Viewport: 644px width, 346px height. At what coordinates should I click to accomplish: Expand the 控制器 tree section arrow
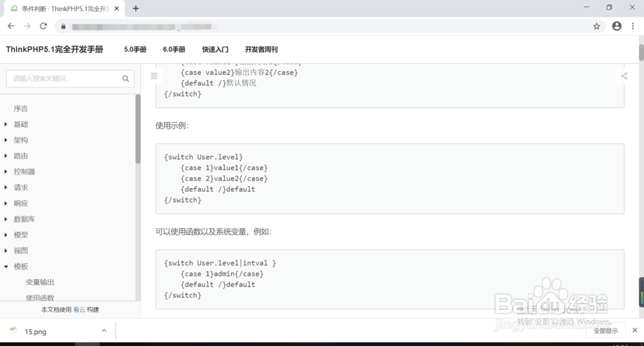coord(6,171)
